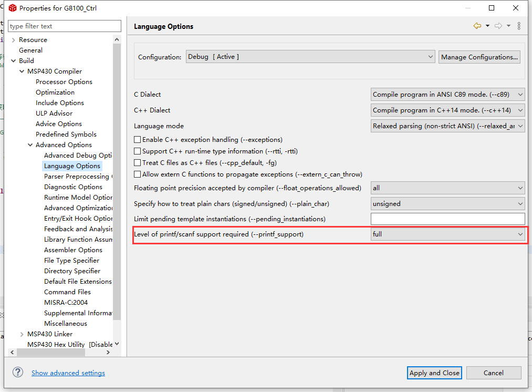
Task: Click the pending template instantiations input field
Action: pyautogui.click(x=447, y=219)
